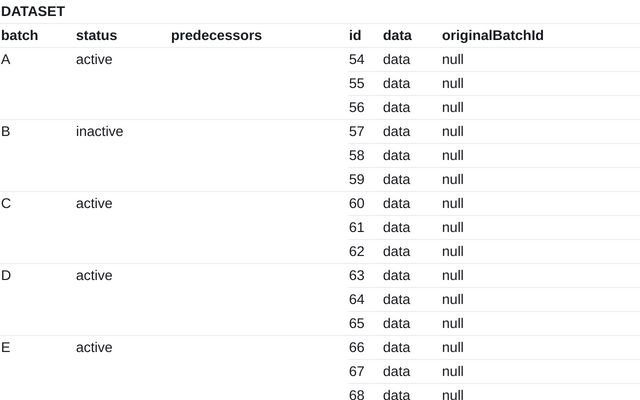Click row id 57
Viewport: 640px width, 400px height.
tap(357, 131)
